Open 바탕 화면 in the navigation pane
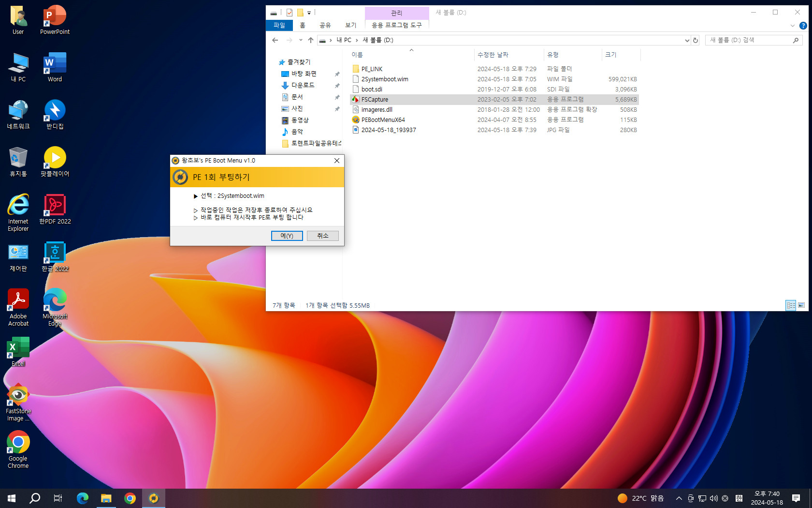Image resolution: width=812 pixels, height=508 pixels. [x=299, y=74]
